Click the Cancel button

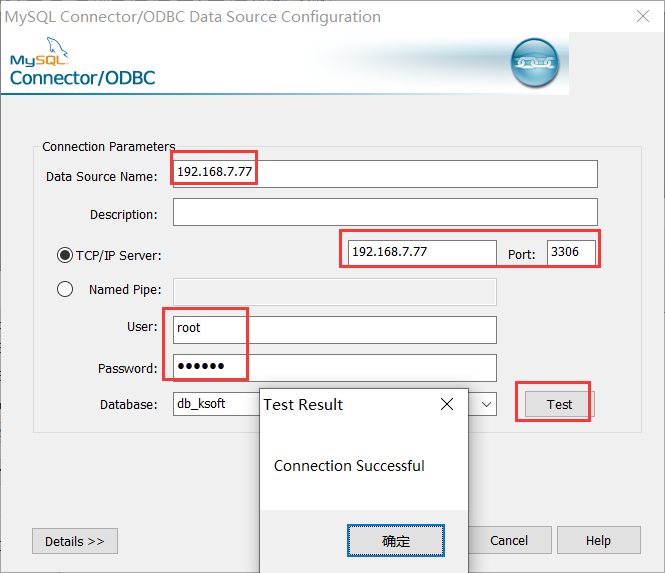point(509,541)
